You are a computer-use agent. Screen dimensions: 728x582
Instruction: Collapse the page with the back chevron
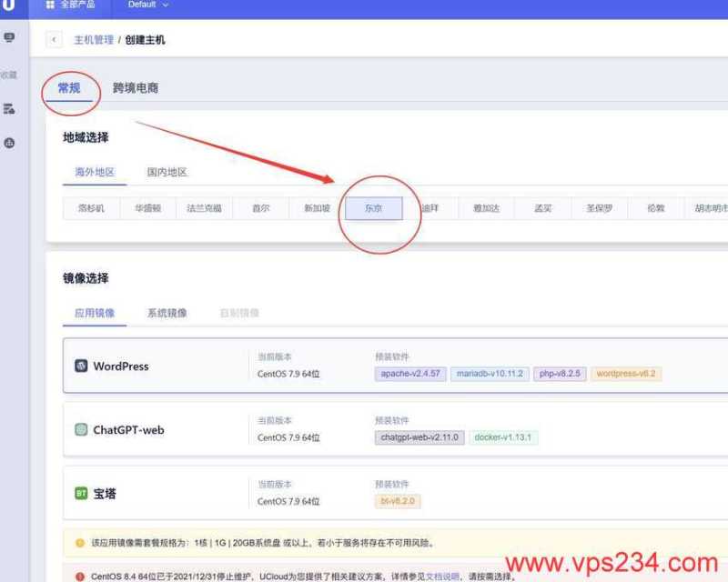point(56,40)
